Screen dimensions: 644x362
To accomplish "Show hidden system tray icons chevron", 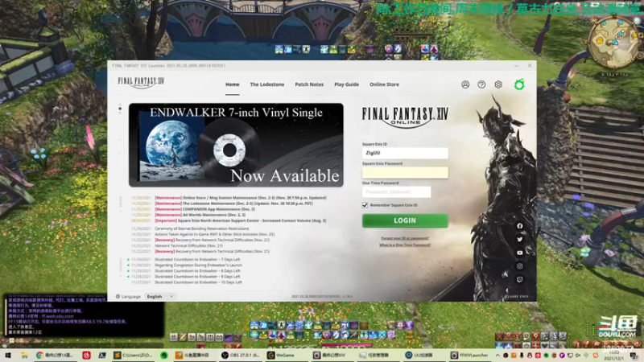I will [497, 356].
